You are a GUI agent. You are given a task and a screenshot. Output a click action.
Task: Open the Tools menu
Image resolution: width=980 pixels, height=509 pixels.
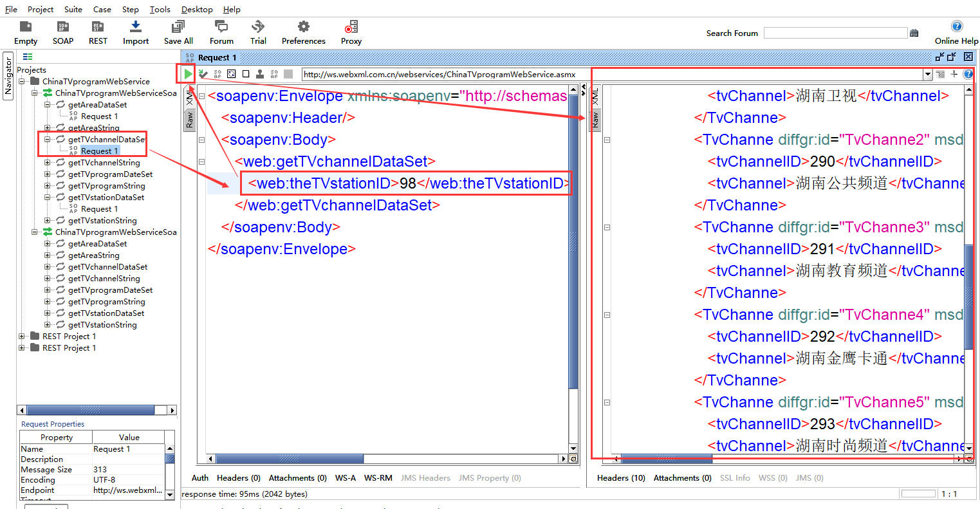[x=160, y=9]
